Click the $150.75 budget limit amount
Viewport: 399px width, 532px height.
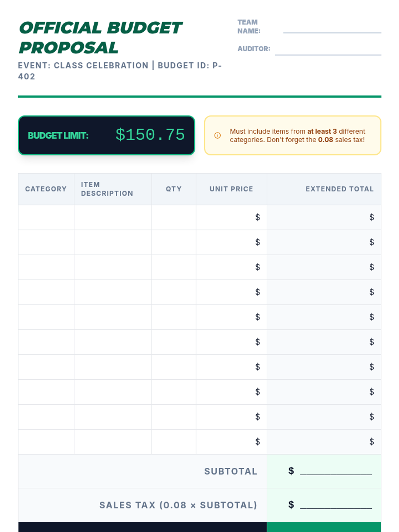tap(150, 135)
